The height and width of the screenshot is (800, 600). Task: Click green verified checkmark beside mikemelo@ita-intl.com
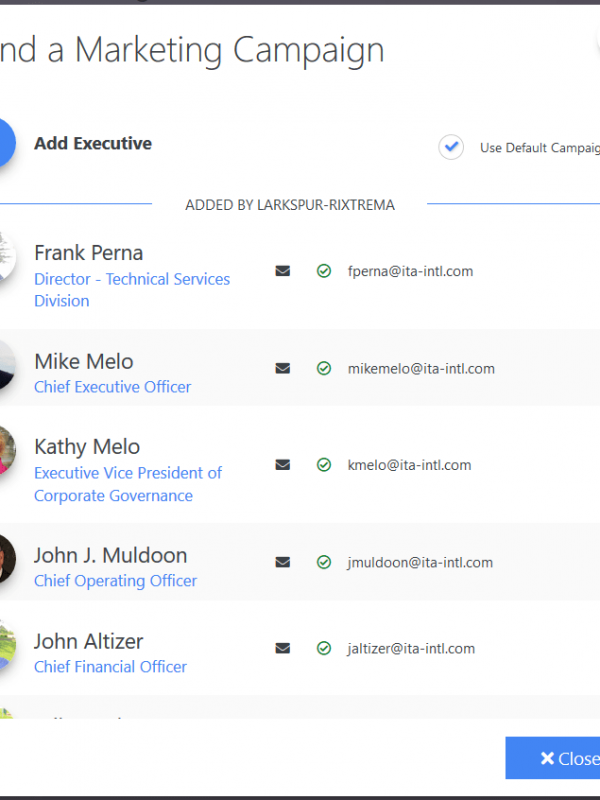[323, 368]
